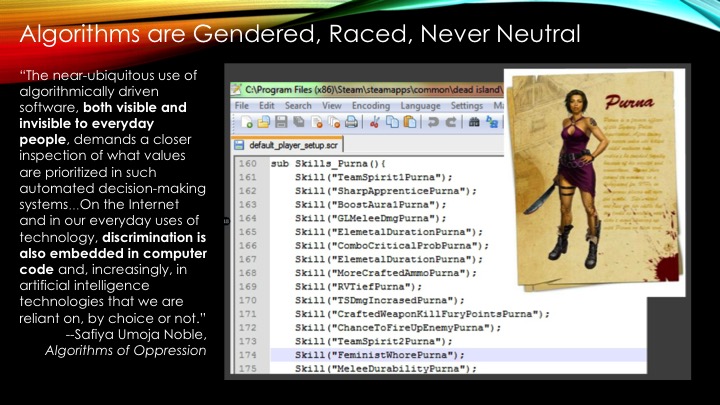Image resolution: width=720 pixels, height=405 pixels.
Task: Click line number 163 in the margin
Action: pyautogui.click(x=248, y=204)
